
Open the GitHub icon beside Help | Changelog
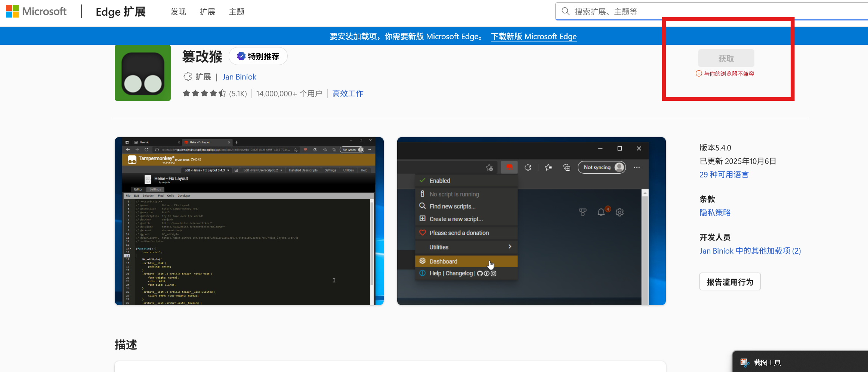pos(479,273)
